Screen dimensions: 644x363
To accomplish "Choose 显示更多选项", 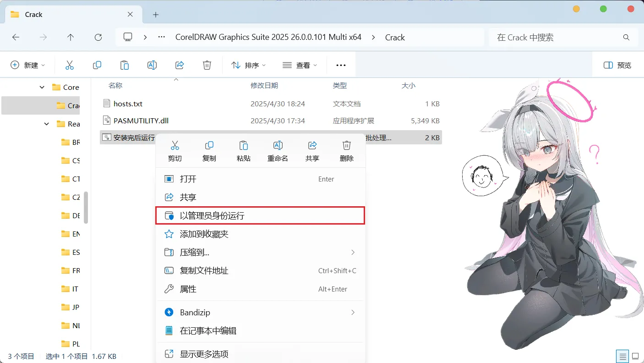I will coord(261,354).
